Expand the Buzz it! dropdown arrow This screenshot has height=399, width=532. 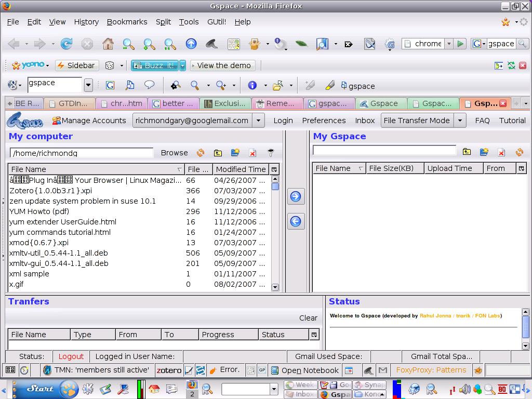pos(182,65)
